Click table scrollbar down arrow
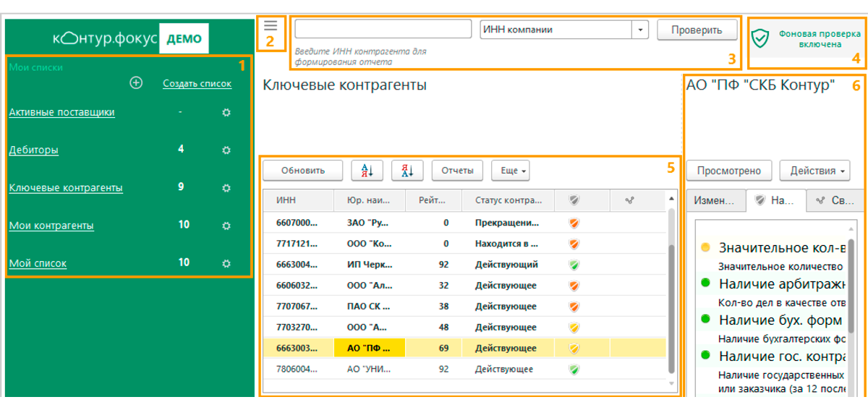The width and height of the screenshot is (868, 410). point(671,383)
